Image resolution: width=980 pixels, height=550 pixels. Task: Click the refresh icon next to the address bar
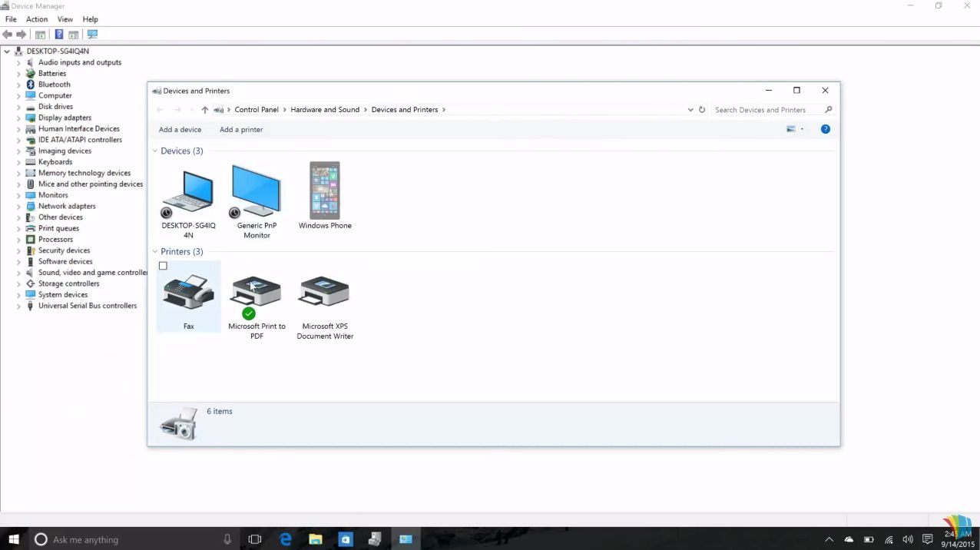(702, 110)
